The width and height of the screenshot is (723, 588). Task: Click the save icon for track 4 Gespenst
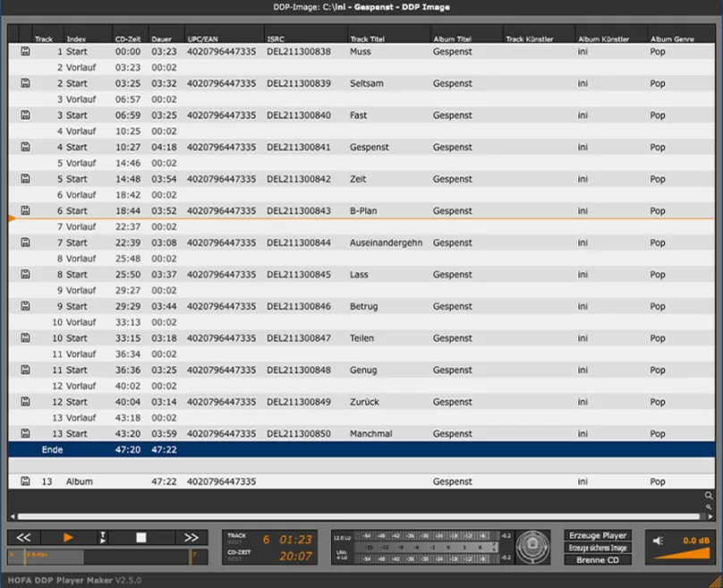click(x=25, y=147)
